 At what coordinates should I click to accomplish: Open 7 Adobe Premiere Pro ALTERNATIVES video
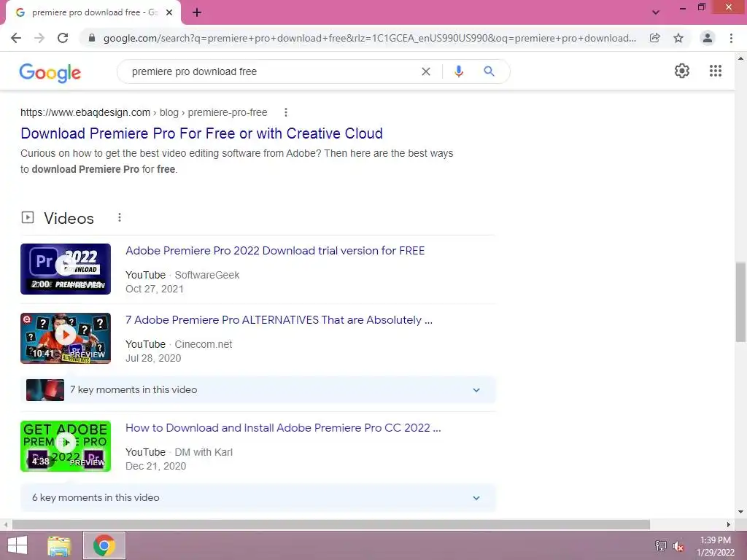279,320
